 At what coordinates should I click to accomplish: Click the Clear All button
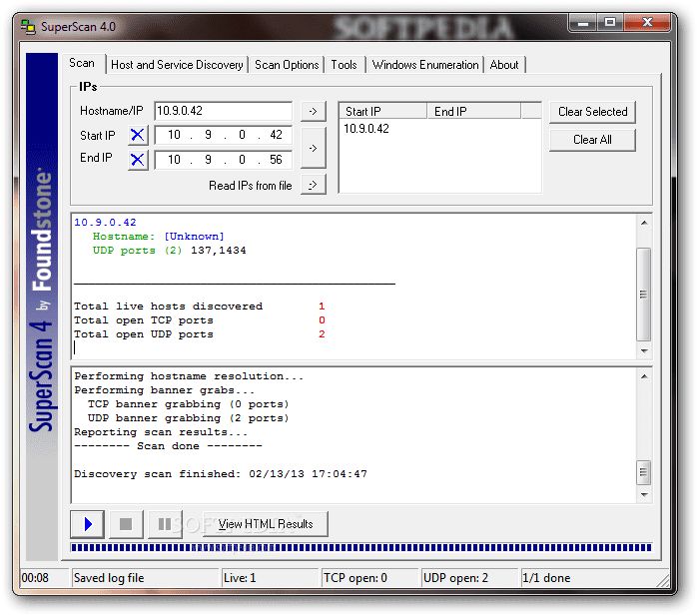click(x=592, y=140)
